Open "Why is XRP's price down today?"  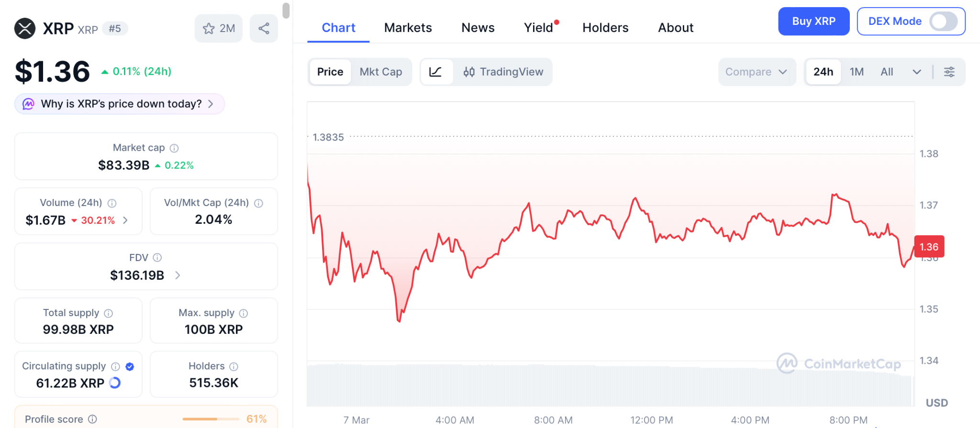click(120, 104)
